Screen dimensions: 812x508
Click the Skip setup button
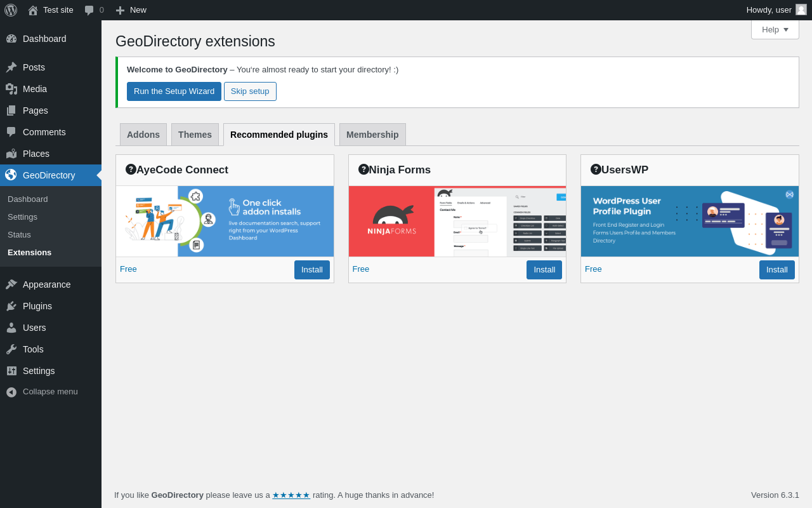(x=250, y=91)
